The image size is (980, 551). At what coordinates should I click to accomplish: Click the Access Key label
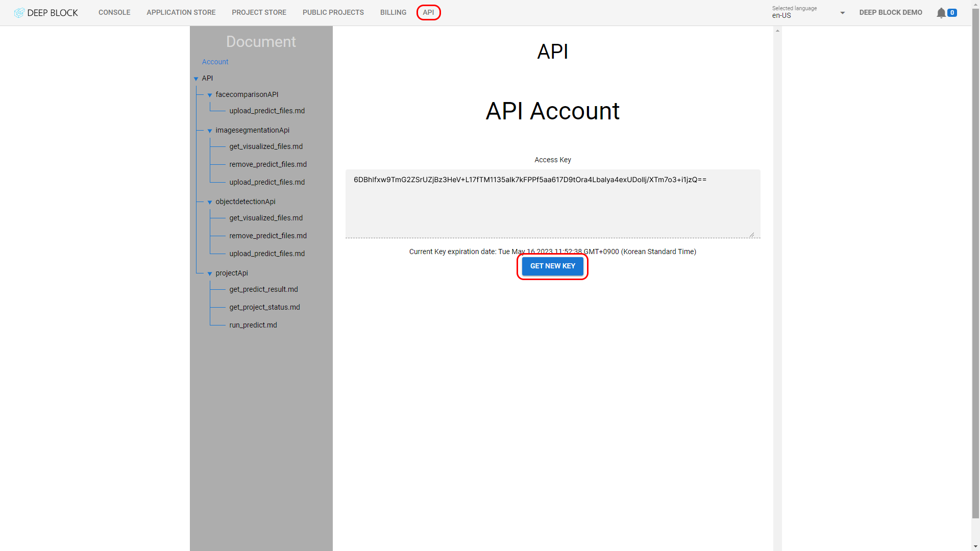(x=552, y=160)
